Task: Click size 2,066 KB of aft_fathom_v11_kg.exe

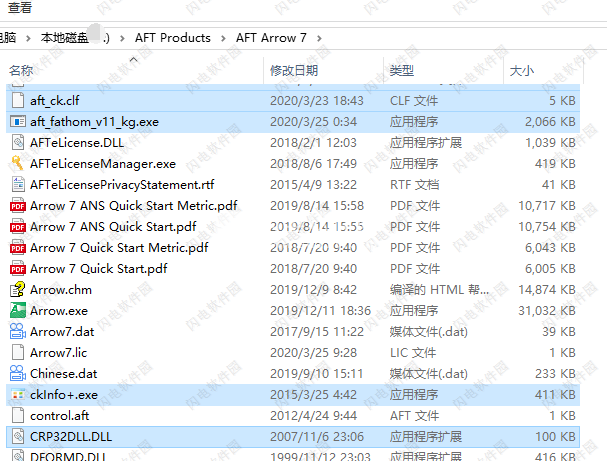Action: point(550,122)
